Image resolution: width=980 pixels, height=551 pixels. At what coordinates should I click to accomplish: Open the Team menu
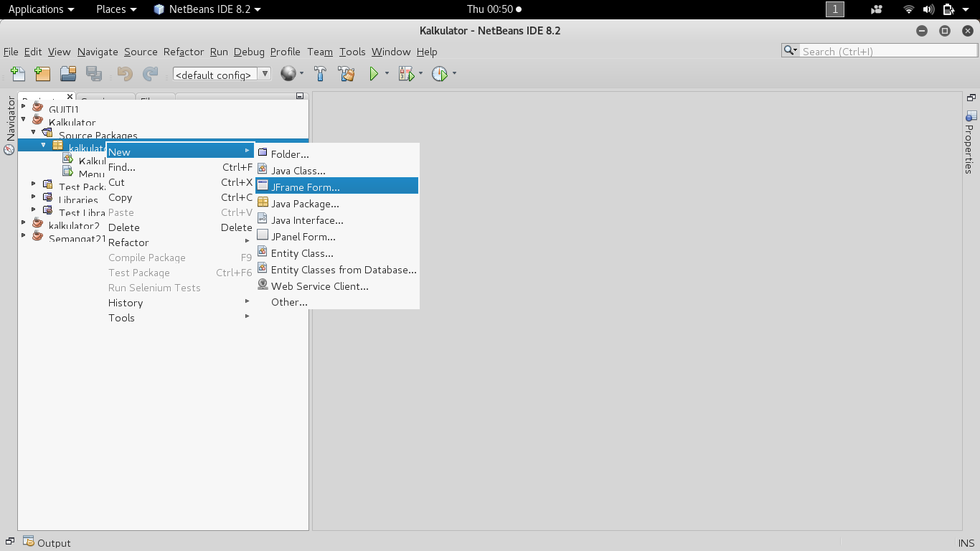(x=320, y=52)
